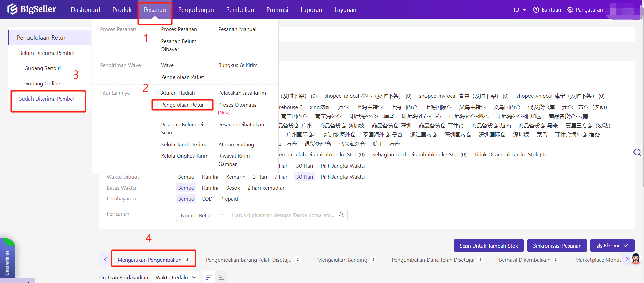Filter Waktu Dibuat by Kemarin
Screen dimensions: 644x283
pyautogui.click(x=236, y=177)
